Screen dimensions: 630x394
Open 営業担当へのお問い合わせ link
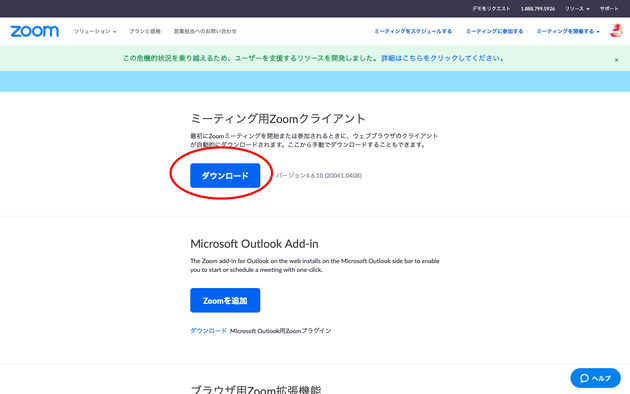point(205,31)
